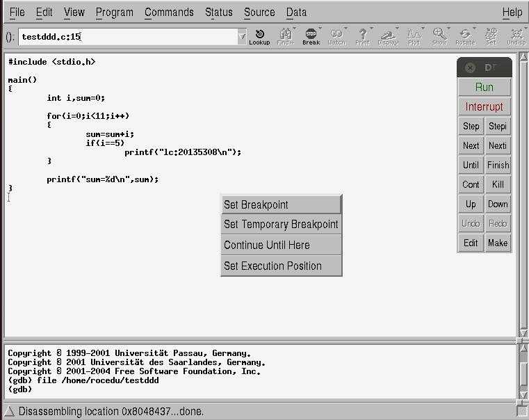529x420 pixels.
Task: Click the Display toolbar icon
Action: pyautogui.click(x=388, y=37)
